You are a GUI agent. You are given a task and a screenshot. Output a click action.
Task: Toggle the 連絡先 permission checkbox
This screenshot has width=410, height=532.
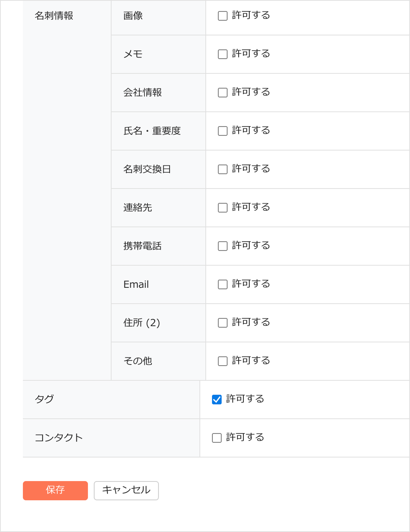click(223, 208)
